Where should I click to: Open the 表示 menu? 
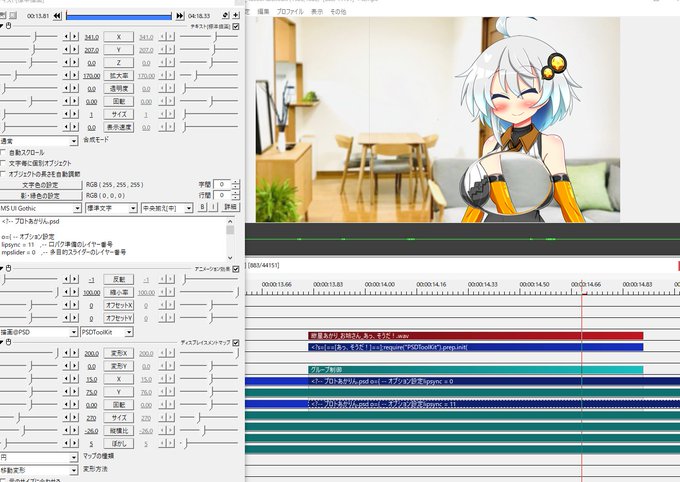point(317,12)
